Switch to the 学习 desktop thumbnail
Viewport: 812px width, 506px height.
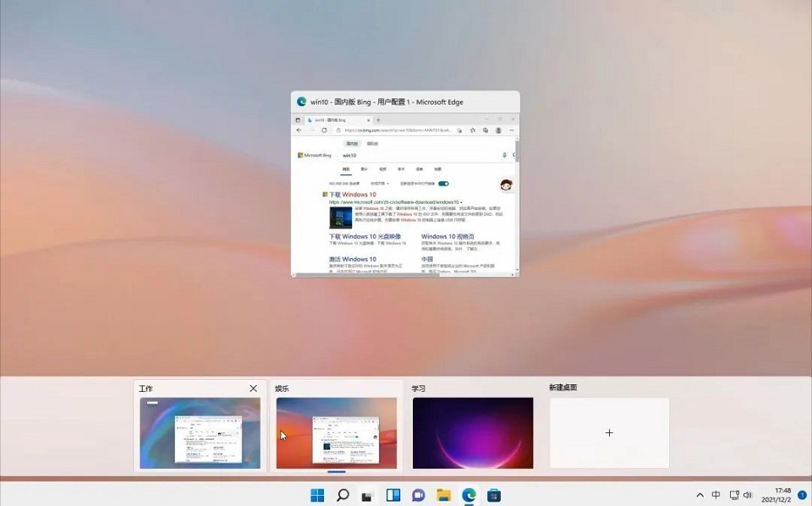[473, 433]
